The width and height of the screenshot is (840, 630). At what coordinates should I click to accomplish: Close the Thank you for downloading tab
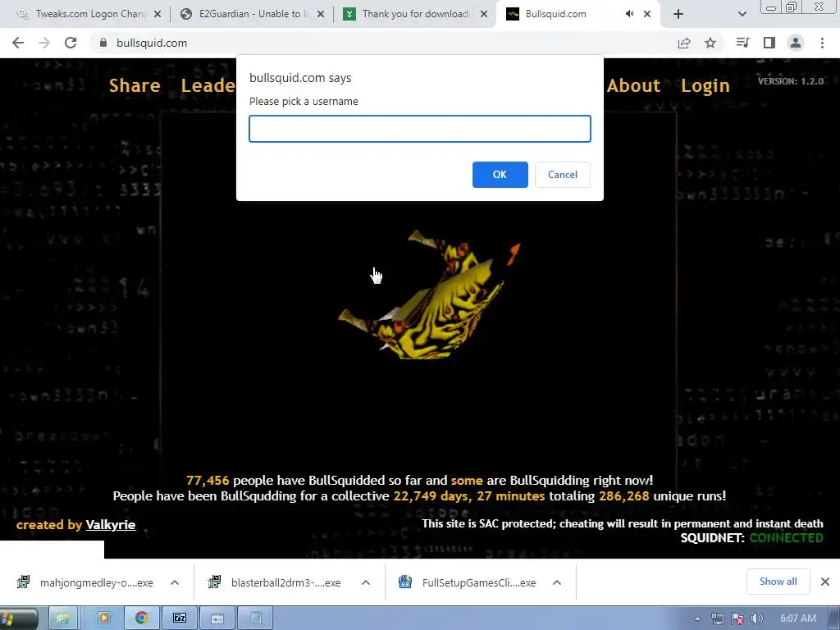tap(484, 14)
